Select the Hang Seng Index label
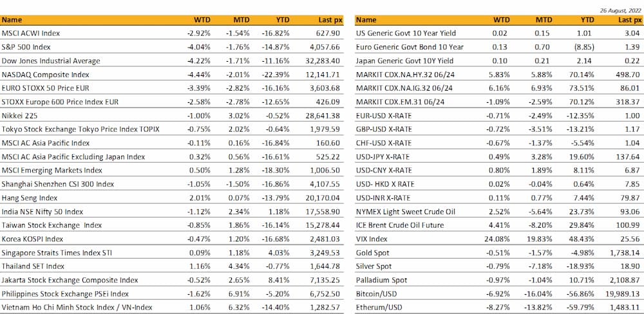Image resolution: width=644 pixels, height=314 pixels. click(x=30, y=198)
